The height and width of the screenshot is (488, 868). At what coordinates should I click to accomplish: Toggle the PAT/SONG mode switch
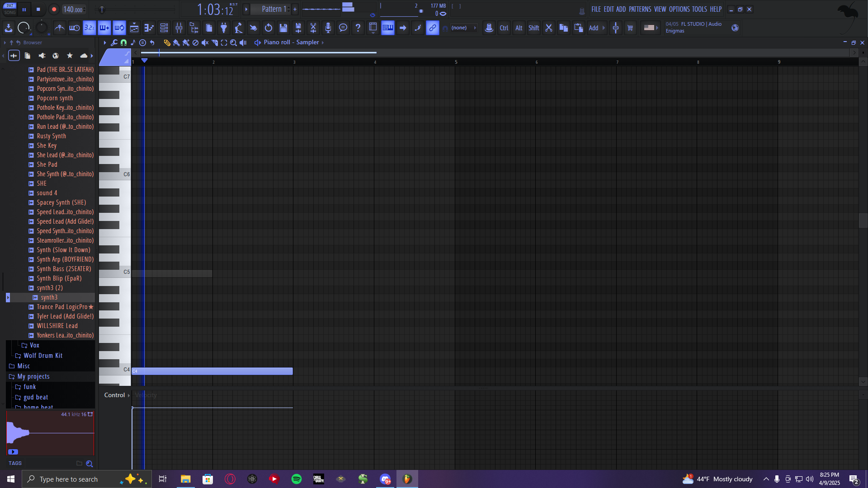pos(10,9)
